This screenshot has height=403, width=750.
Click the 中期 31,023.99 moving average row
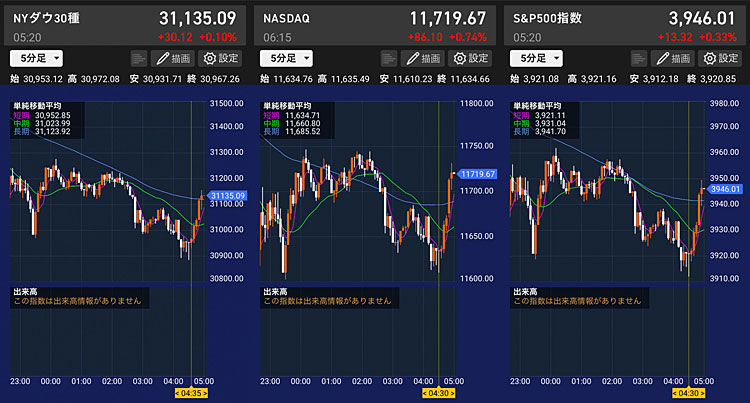tap(42, 123)
